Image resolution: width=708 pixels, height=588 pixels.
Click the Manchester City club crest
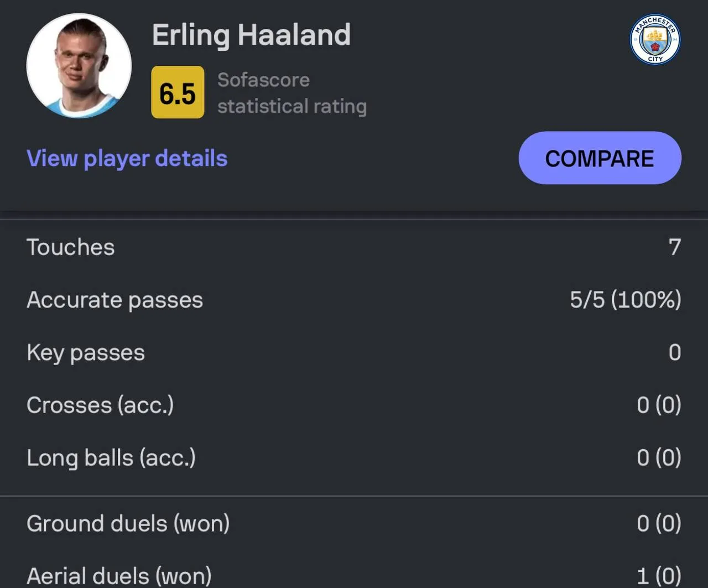point(655,39)
